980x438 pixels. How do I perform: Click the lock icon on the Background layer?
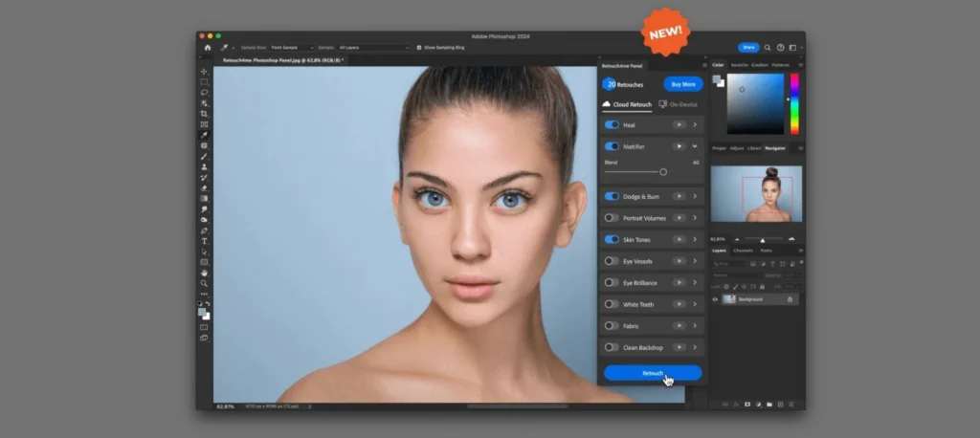(x=790, y=299)
